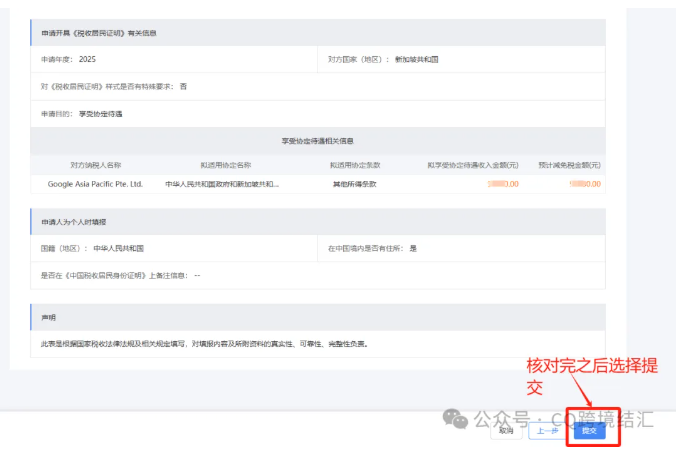Click the 拟适用协定条款 column header
Viewport: 682px width, 455px height.
pyautogui.click(x=355, y=165)
